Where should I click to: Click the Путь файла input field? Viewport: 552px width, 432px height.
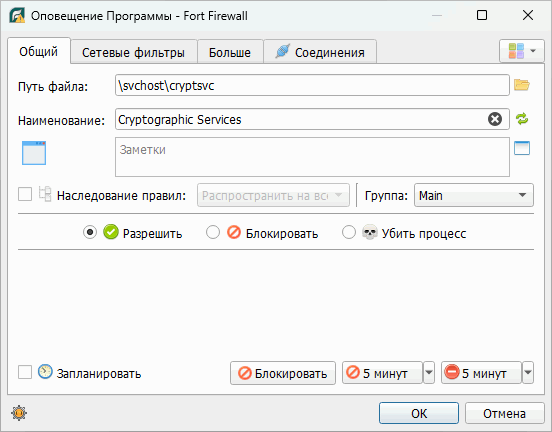click(x=312, y=85)
